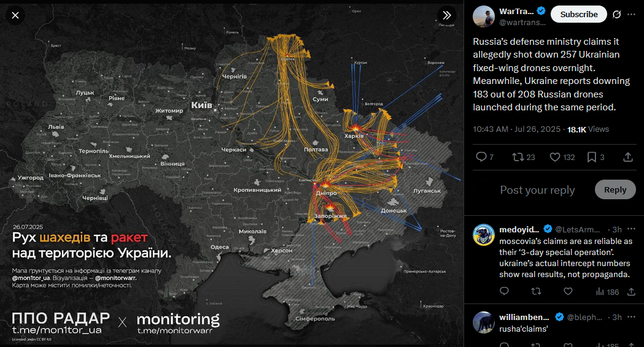Open medoyid display name
The image size is (644, 347).
coord(519,229)
